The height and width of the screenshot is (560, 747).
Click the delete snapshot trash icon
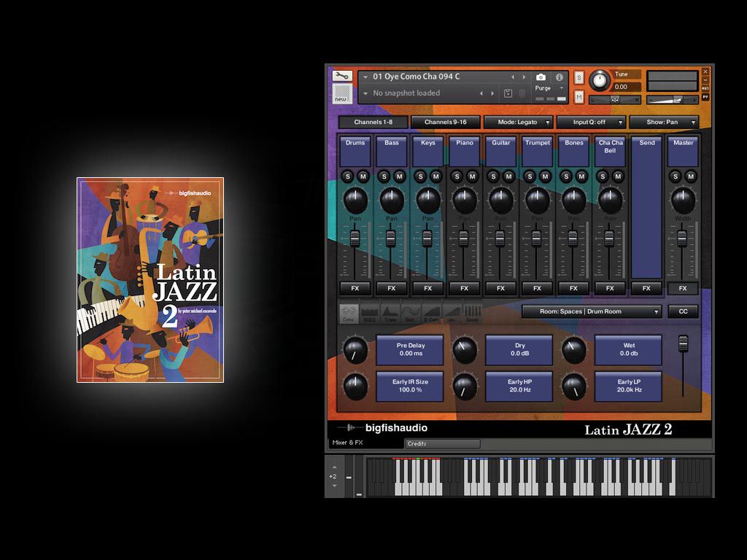click(522, 93)
